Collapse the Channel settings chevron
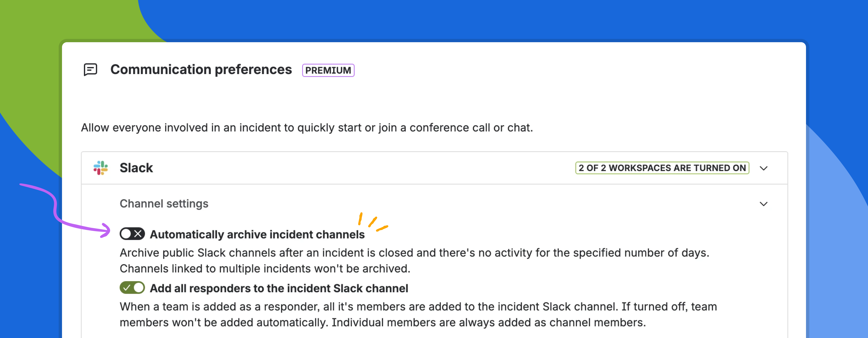Image resolution: width=868 pixels, height=338 pixels. (x=764, y=204)
